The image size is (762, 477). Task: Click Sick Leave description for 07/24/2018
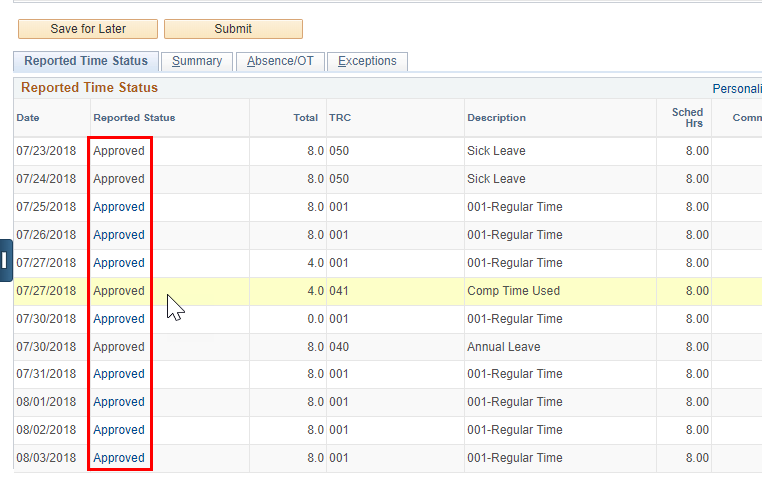[496, 179]
